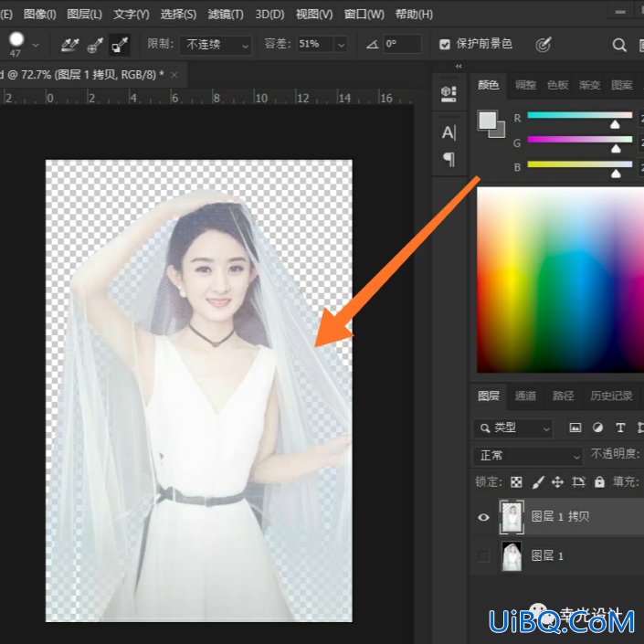Click the G color slider
The image size is (644, 644).
click(x=579, y=140)
